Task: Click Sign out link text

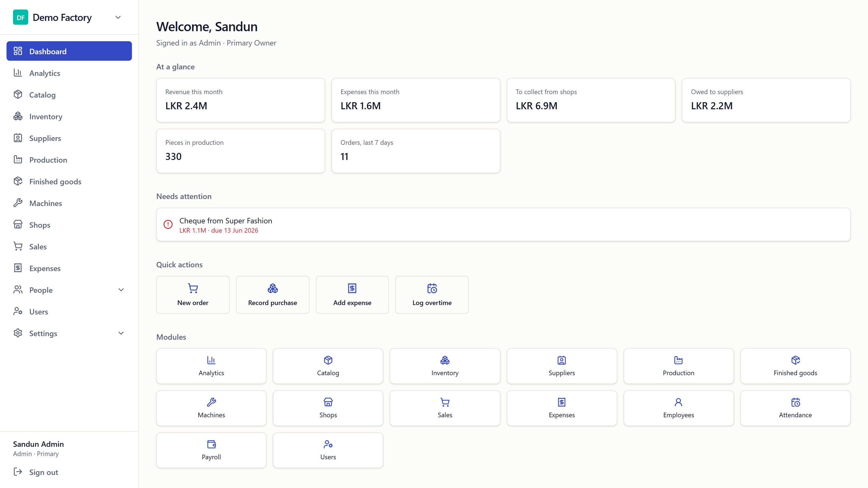Action: 43,472
